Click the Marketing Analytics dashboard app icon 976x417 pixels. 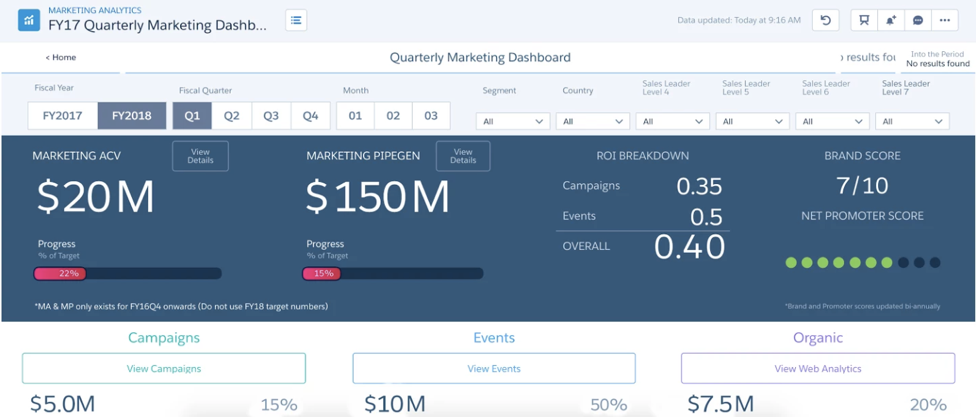point(30,20)
